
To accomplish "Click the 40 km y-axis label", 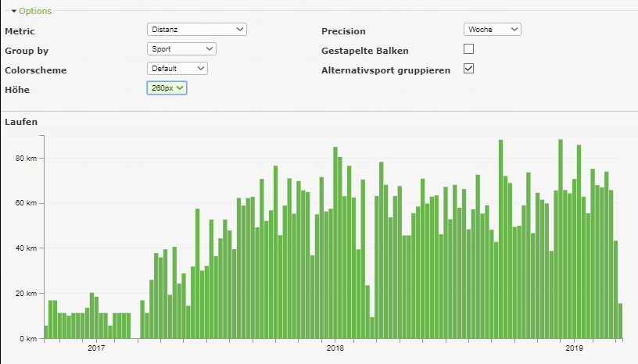I will pyautogui.click(x=27, y=248).
